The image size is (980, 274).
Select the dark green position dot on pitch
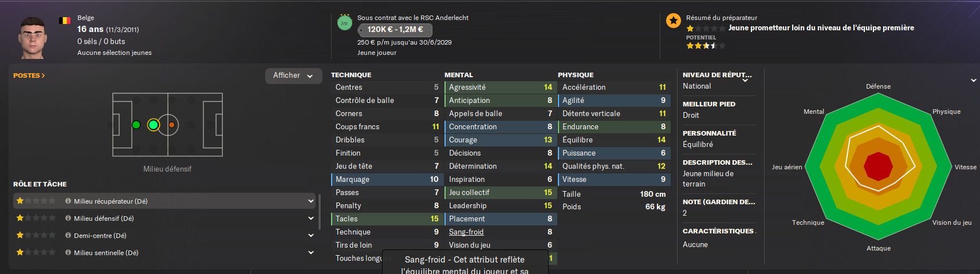(136, 125)
